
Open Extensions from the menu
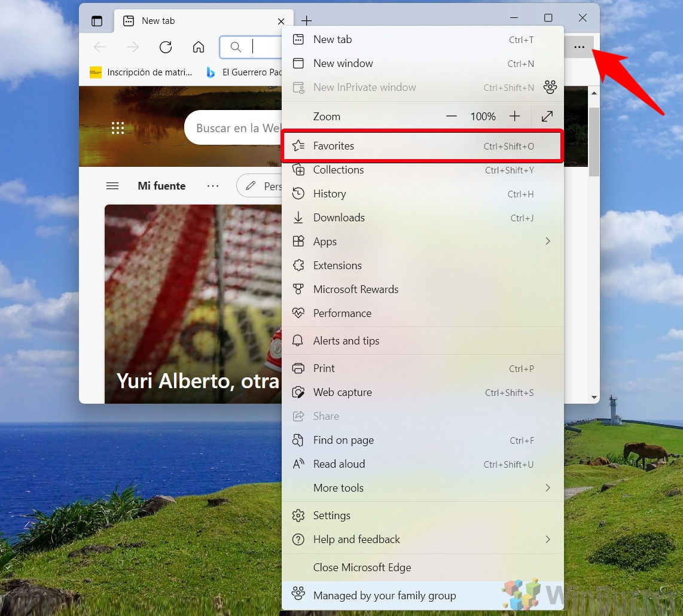422,266
